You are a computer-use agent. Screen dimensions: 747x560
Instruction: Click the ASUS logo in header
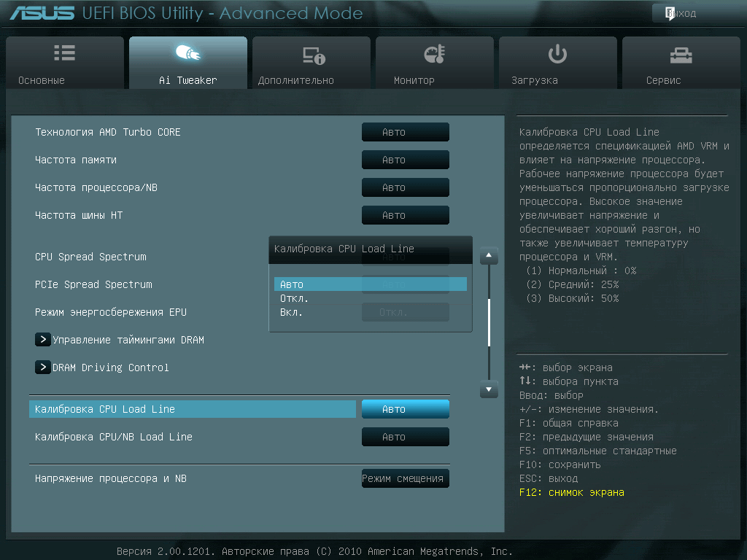point(42,13)
